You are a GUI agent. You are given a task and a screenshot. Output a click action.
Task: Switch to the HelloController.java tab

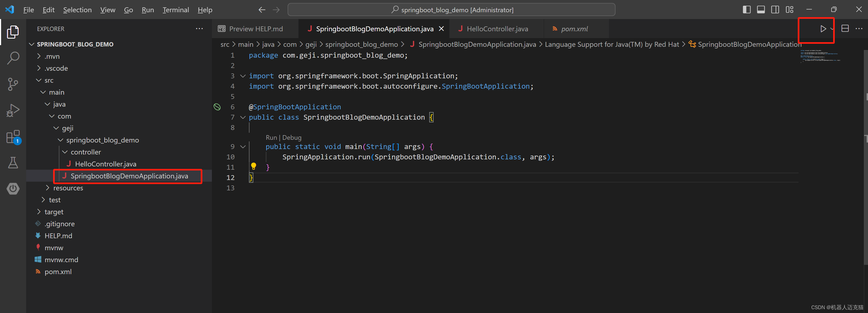(497, 29)
